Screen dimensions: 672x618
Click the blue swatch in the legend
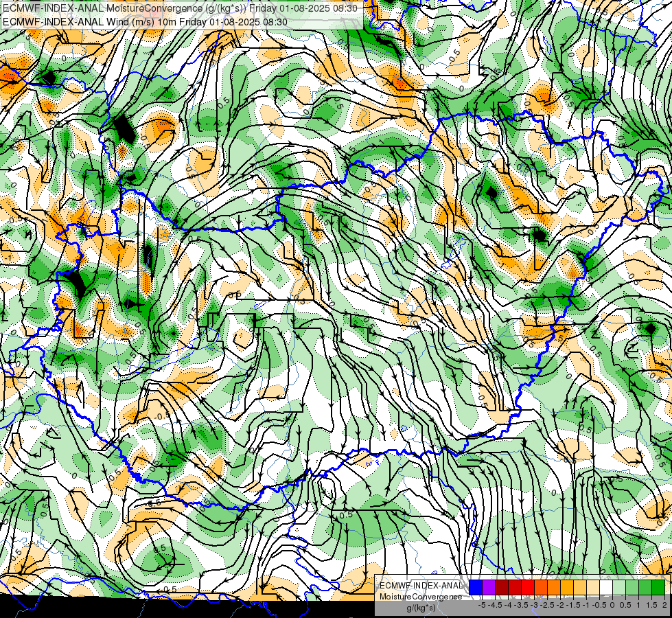pyautogui.click(x=476, y=588)
